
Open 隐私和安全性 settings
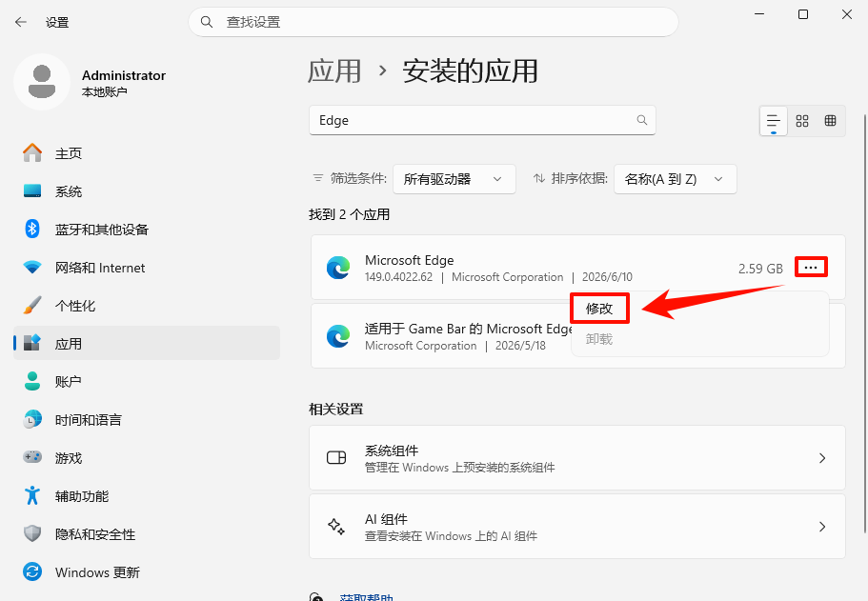(x=147, y=534)
